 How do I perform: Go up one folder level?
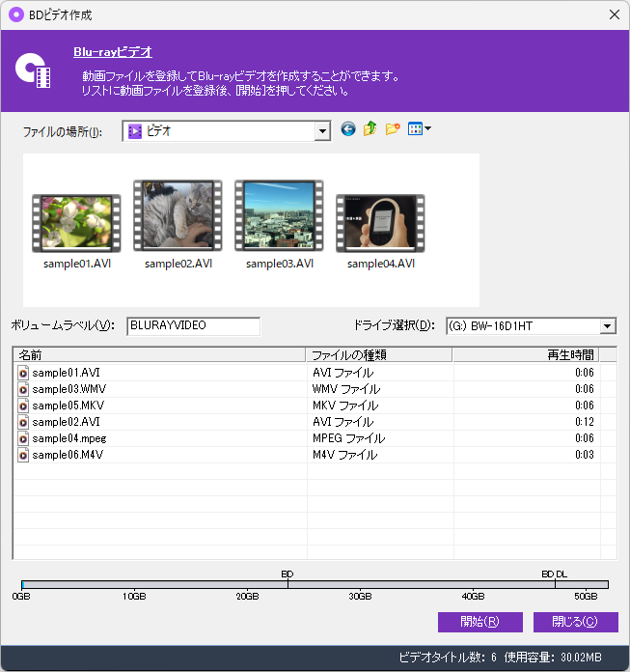coord(370,129)
